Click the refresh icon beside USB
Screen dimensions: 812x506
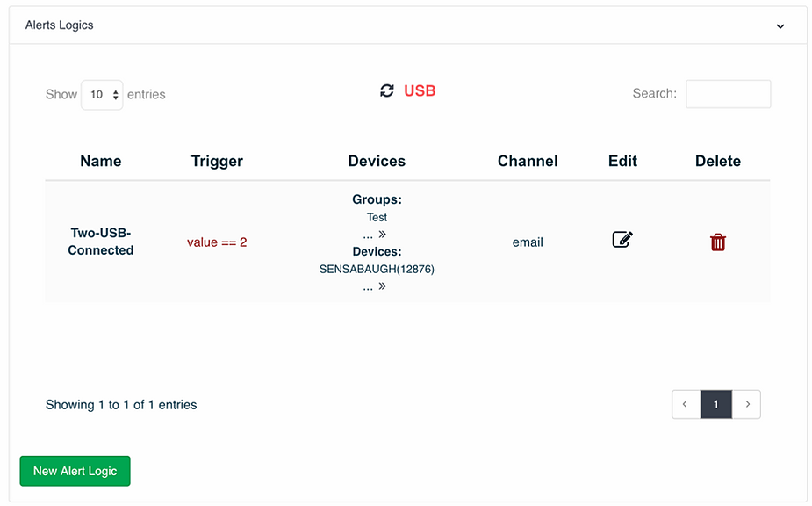(387, 90)
